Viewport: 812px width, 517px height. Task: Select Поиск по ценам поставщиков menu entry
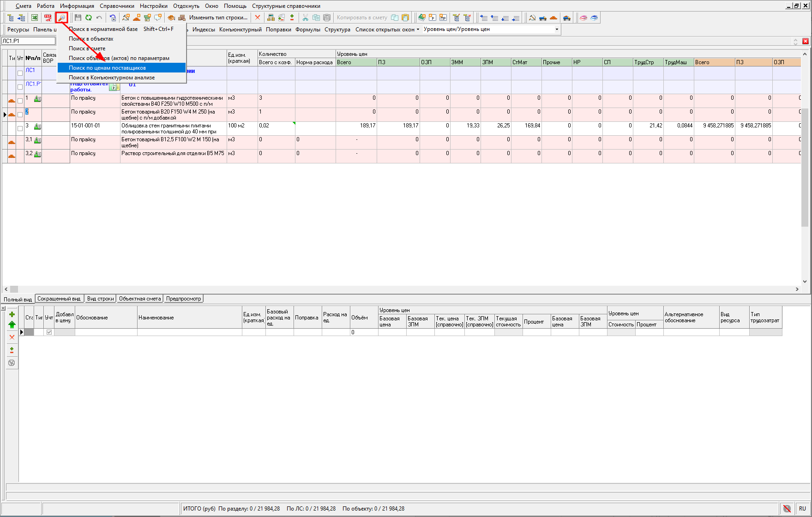107,68
